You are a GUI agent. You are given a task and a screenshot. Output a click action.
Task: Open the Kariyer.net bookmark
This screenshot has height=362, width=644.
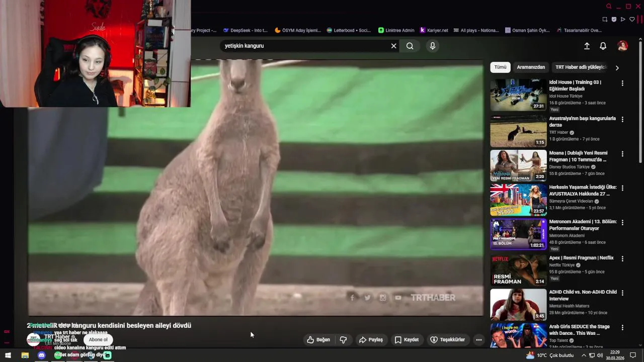click(x=434, y=30)
